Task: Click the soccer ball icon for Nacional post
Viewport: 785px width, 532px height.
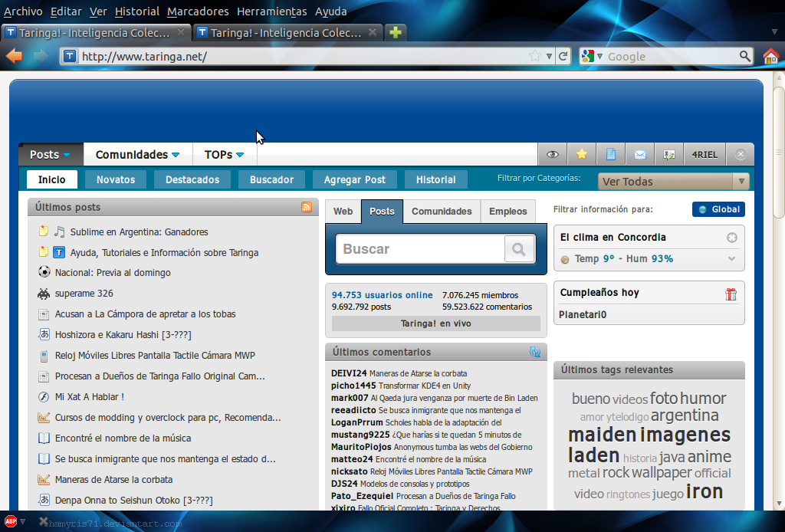Action: [44, 272]
